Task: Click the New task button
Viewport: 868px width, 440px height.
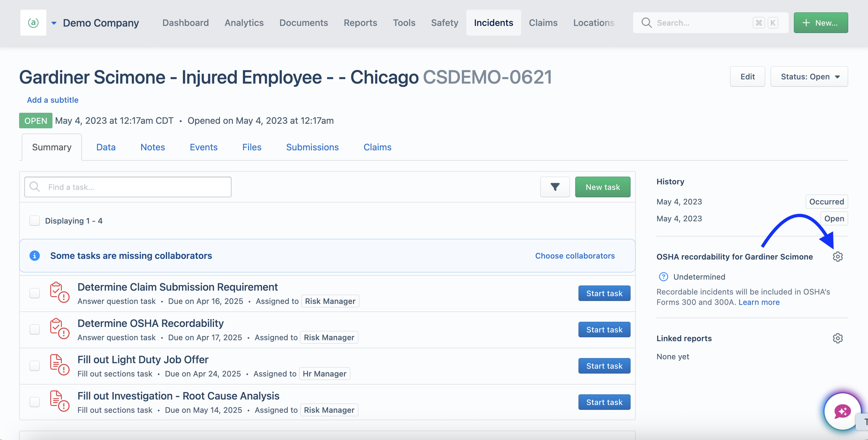Action: point(602,187)
